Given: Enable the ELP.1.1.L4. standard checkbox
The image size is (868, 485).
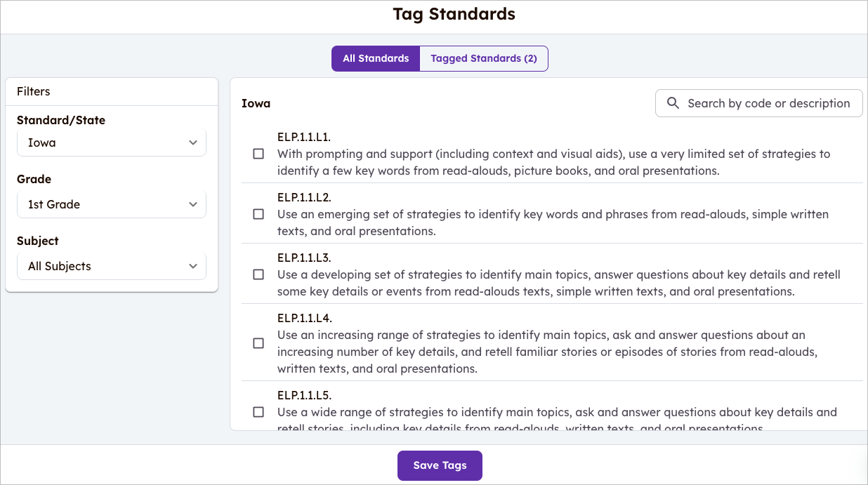Looking at the screenshot, I should [258, 343].
